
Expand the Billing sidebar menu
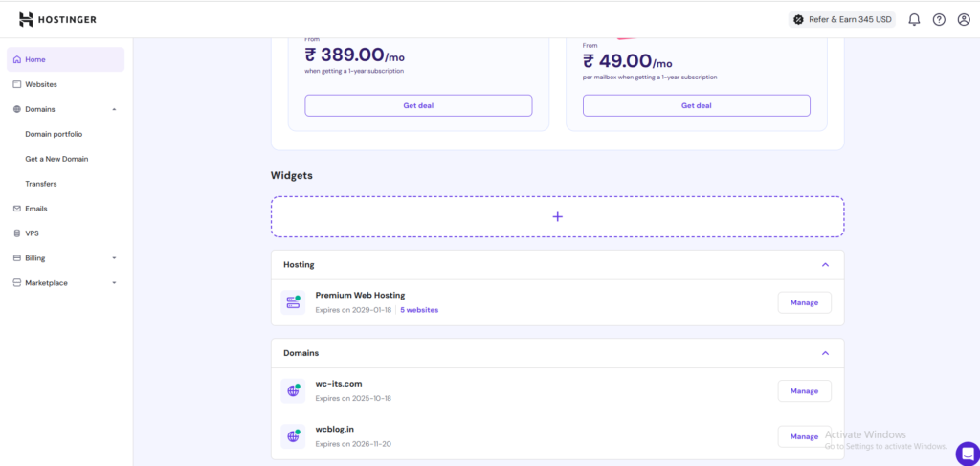(114, 258)
